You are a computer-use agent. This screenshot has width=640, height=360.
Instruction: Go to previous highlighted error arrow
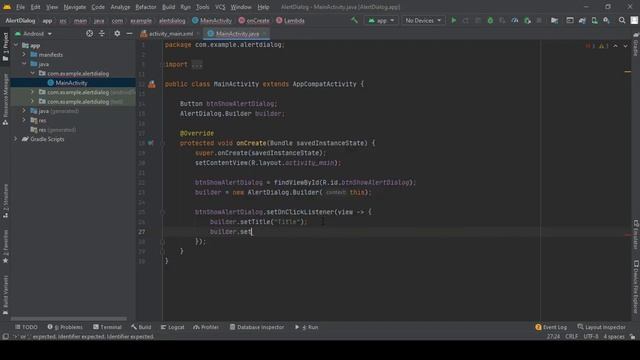click(616, 46)
